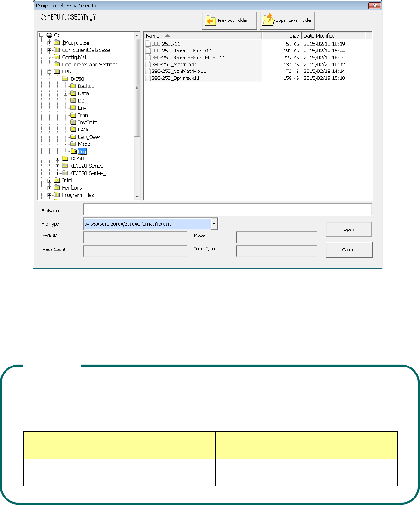The width and height of the screenshot is (420, 505).
Task: Select the 330-250_Matrix.x11 file
Action: [x=174, y=65]
